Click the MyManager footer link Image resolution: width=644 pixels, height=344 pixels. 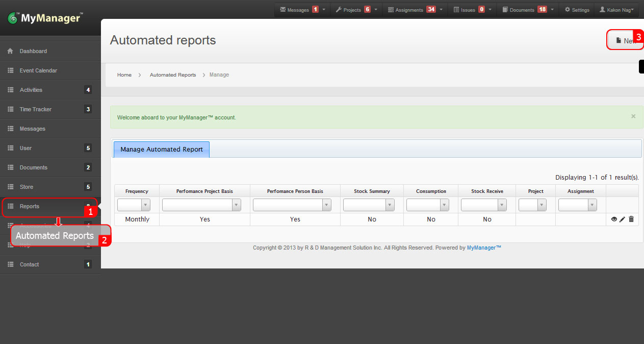(482, 248)
